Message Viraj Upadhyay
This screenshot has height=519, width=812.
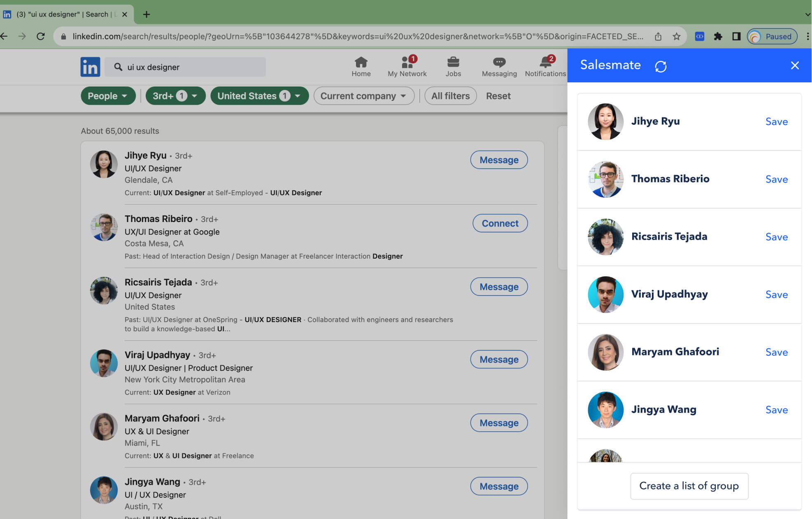coord(499,359)
